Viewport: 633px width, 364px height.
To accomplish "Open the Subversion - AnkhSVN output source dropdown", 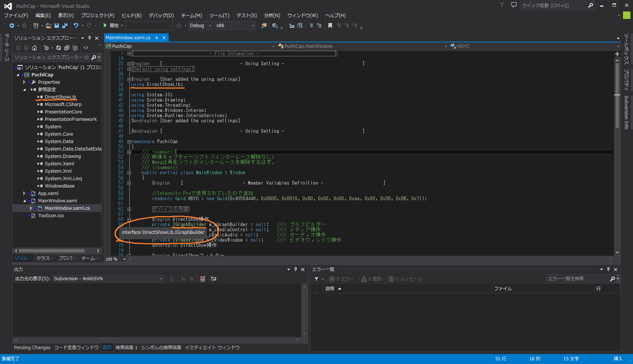I will 108,279.
